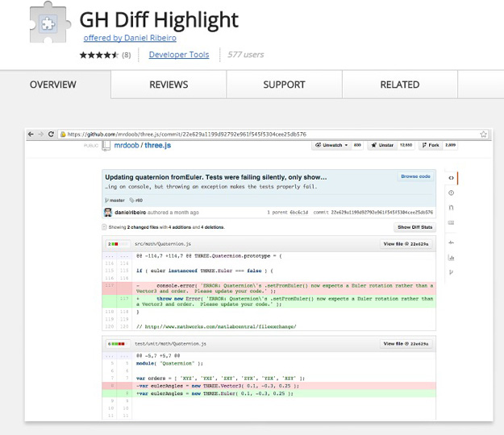Click the repository book icon beside mrdoob
This screenshot has width=504, height=435.
[x=106, y=146]
